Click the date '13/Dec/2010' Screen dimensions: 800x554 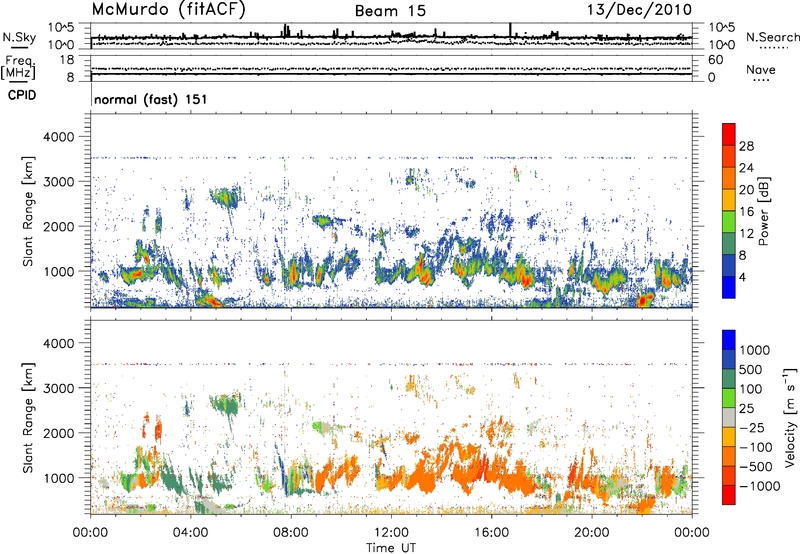[639, 10]
